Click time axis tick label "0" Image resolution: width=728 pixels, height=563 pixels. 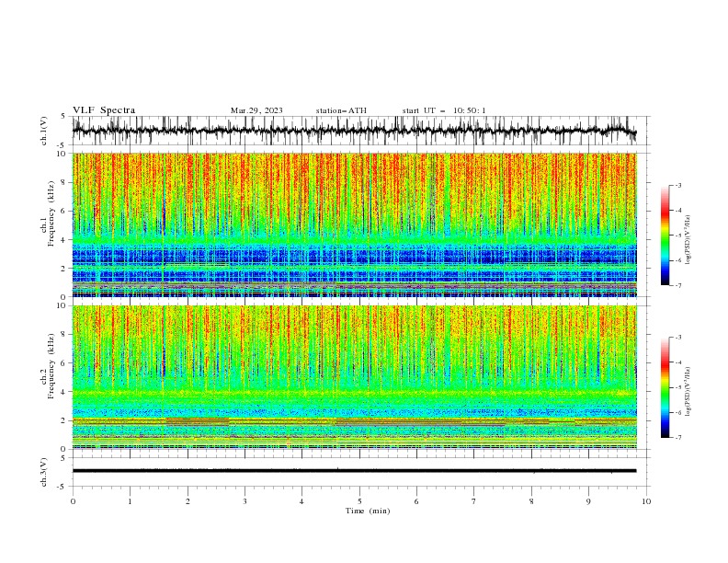point(73,501)
